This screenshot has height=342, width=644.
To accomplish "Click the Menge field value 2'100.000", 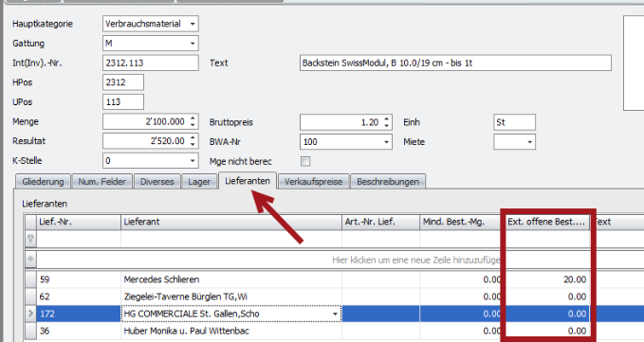I will click(146, 122).
